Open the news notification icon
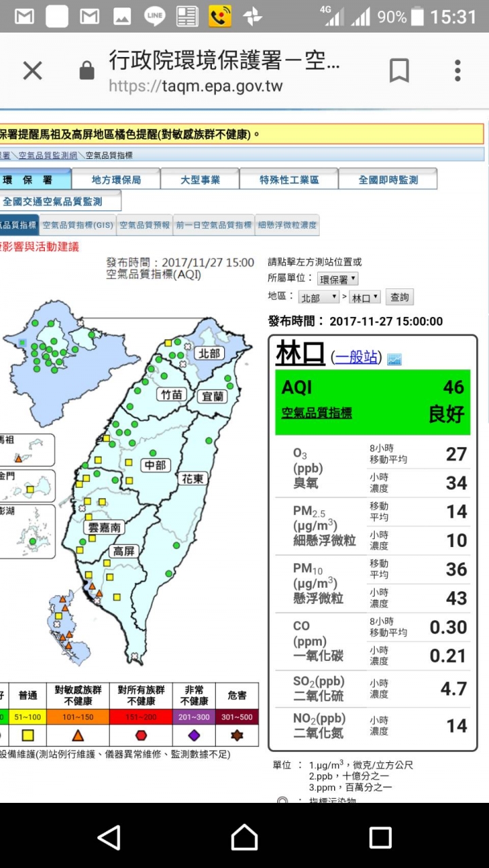 pos(187,16)
